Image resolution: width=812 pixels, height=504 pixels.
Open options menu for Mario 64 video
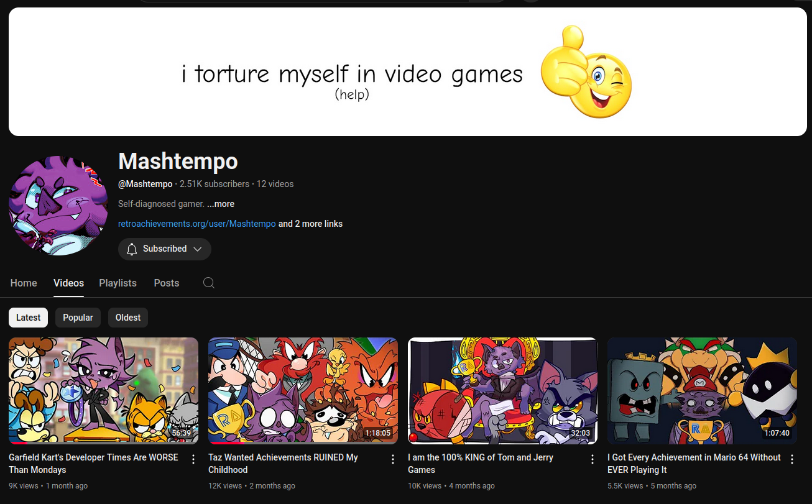(792, 459)
